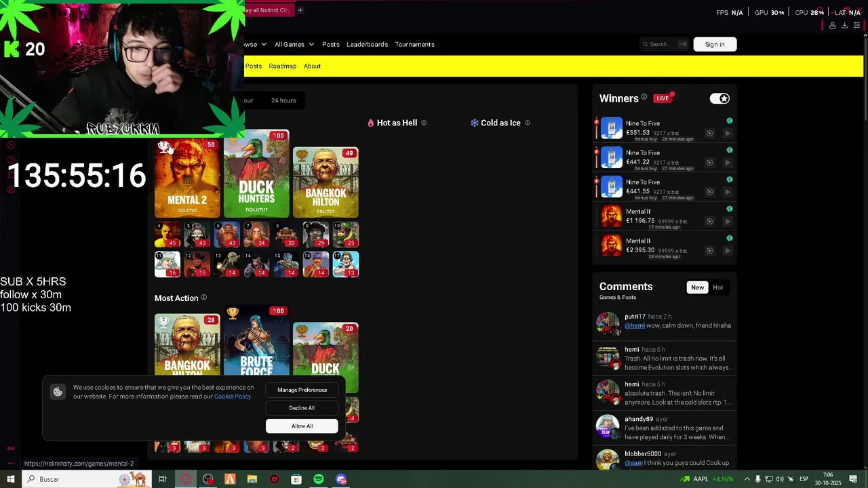
Task: Open Spotify from the taskbar
Action: tap(319, 479)
